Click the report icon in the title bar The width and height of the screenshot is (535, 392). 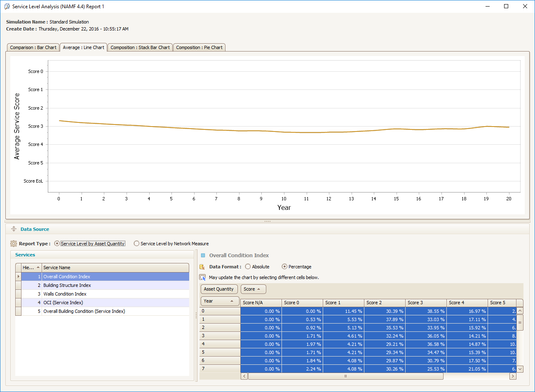pos(7,7)
